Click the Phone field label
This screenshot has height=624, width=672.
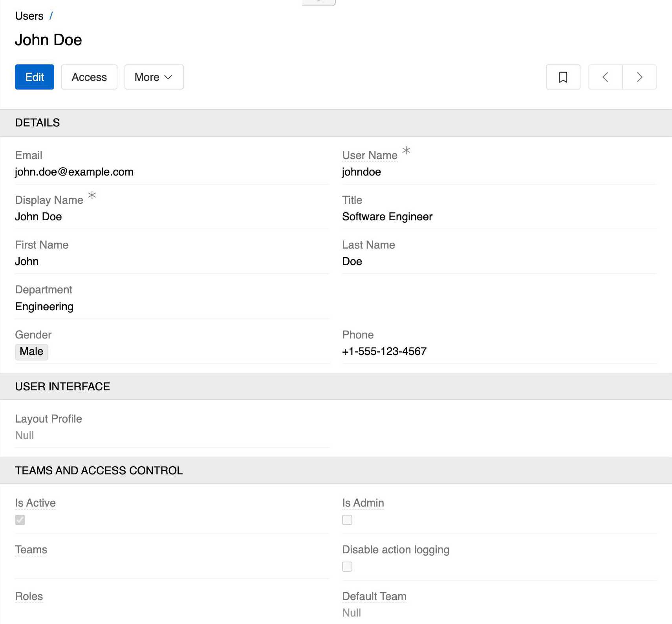358,335
